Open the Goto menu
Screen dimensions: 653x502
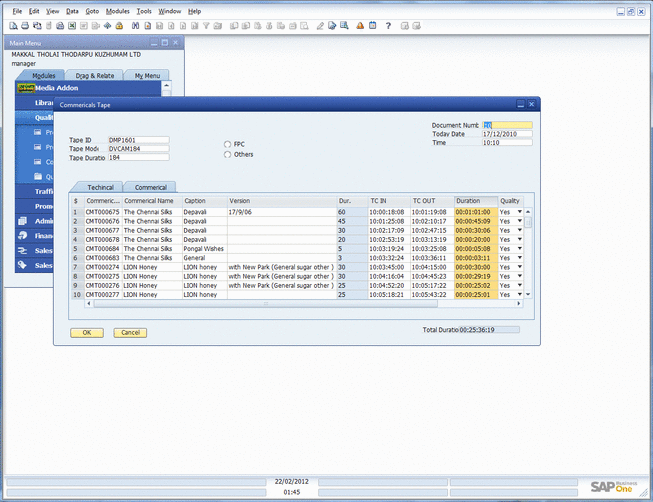pyautogui.click(x=92, y=11)
